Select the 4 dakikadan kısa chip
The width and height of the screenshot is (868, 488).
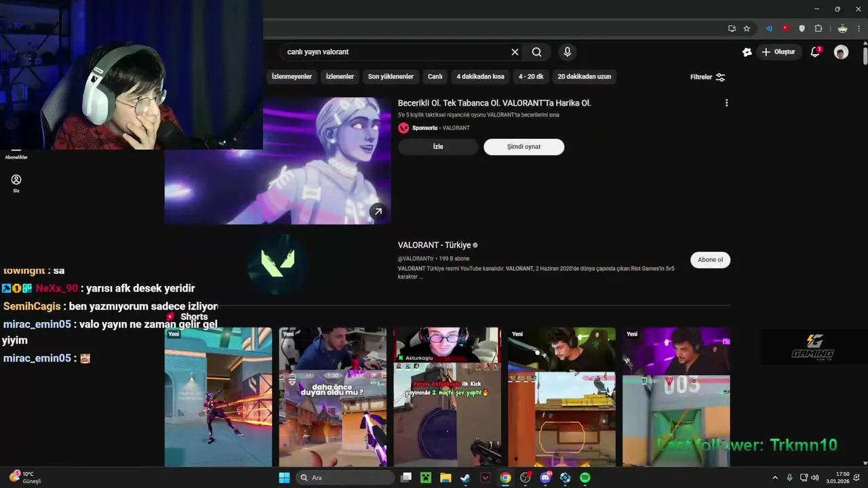[x=480, y=77]
